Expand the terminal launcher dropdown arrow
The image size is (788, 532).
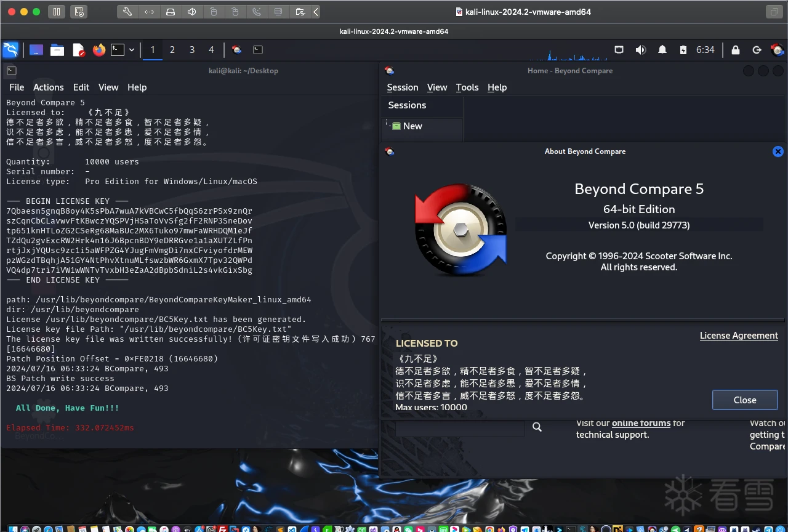pos(132,50)
